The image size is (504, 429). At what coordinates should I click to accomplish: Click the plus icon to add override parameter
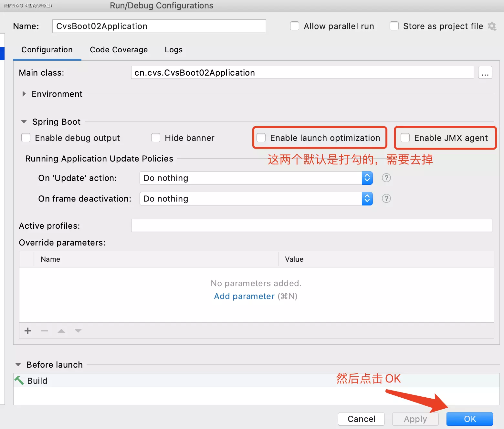click(28, 331)
